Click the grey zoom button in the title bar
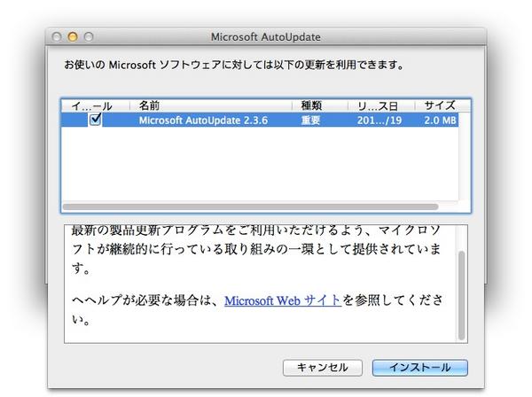The height and width of the screenshot is (397, 532). [89, 36]
